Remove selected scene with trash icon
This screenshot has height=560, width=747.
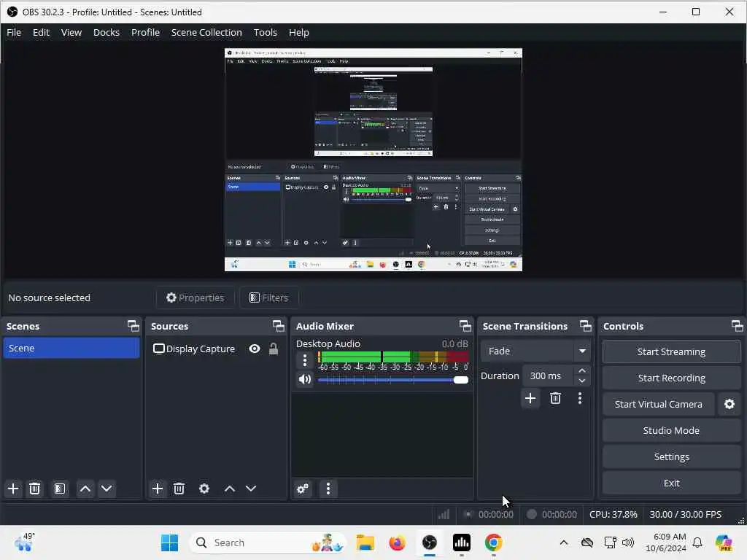pos(35,489)
